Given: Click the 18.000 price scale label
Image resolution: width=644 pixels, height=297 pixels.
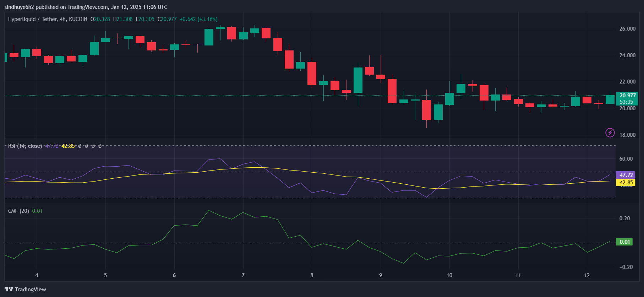Looking at the screenshot, I should click(627, 135).
